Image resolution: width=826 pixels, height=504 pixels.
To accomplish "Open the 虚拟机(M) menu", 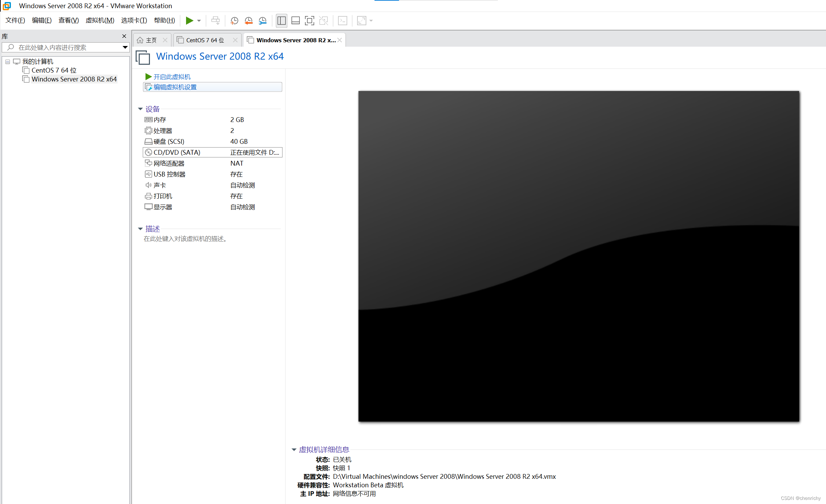I will click(x=100, y=20).
